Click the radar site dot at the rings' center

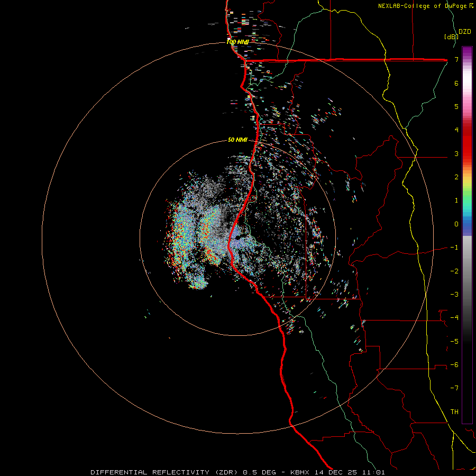[x=237, y=237]
